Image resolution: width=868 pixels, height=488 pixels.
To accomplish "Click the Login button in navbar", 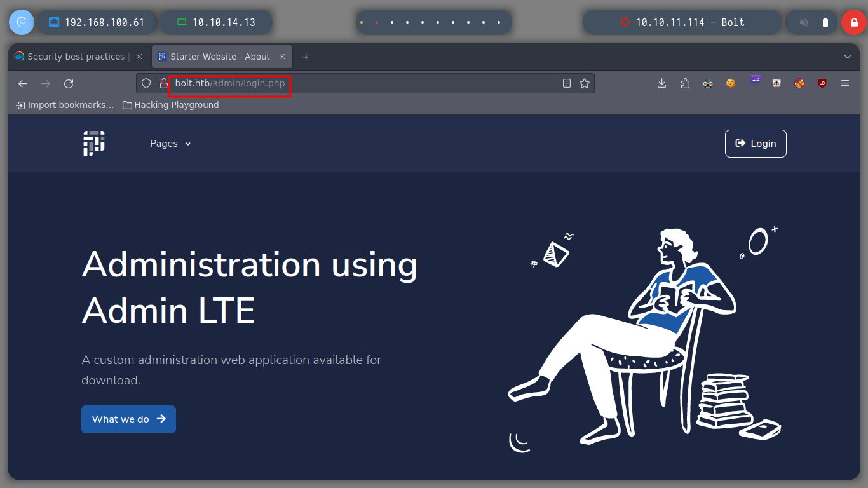I will click(756, 144).
